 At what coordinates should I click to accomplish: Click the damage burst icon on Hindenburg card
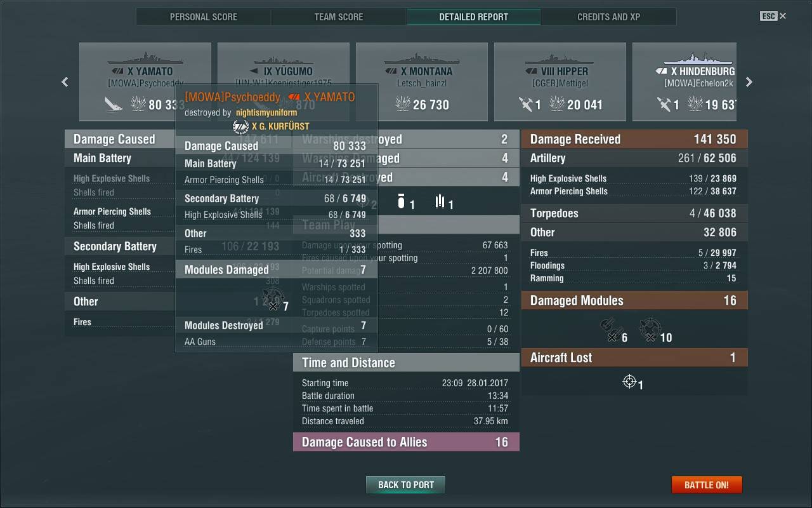pos(695,104)
